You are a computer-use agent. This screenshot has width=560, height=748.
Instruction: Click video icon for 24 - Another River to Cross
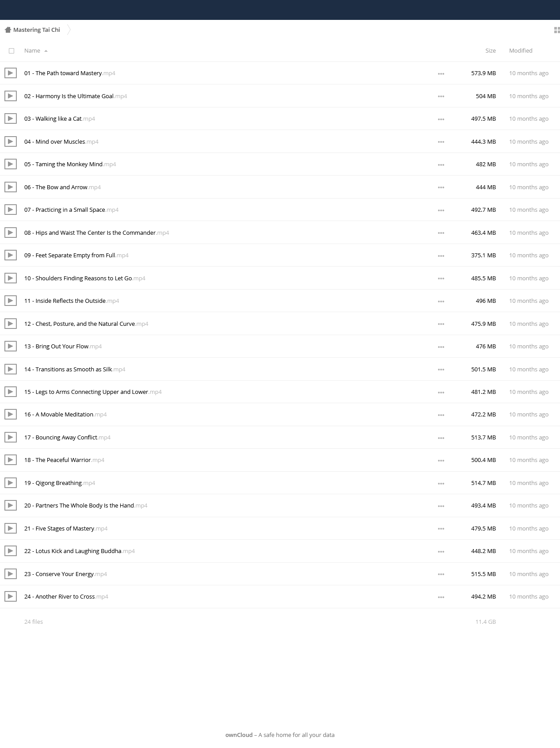point(11,596)
